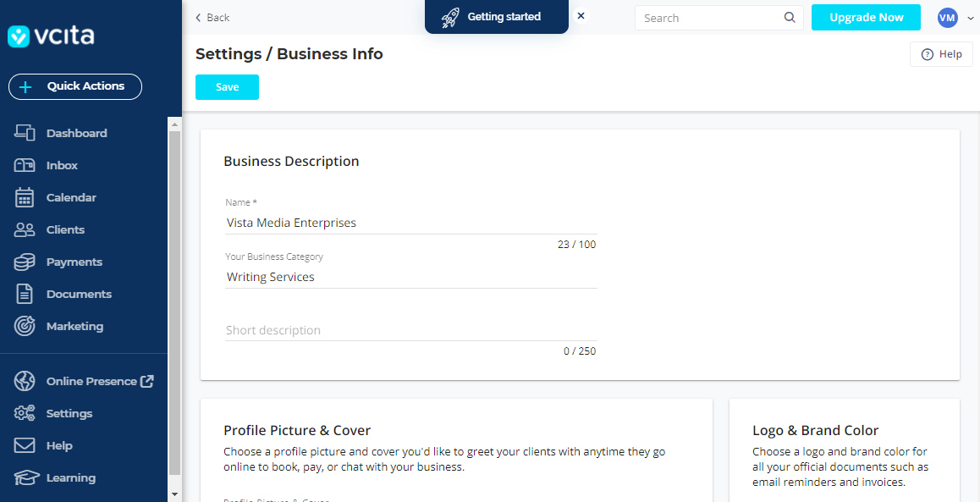Click the VM user avatar

tap(948, 18)
